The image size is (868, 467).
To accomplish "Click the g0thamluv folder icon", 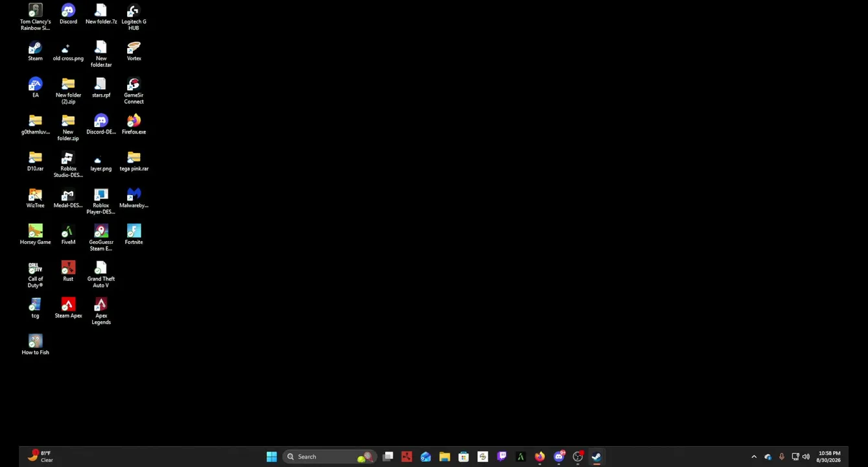I will coord(35,125).
